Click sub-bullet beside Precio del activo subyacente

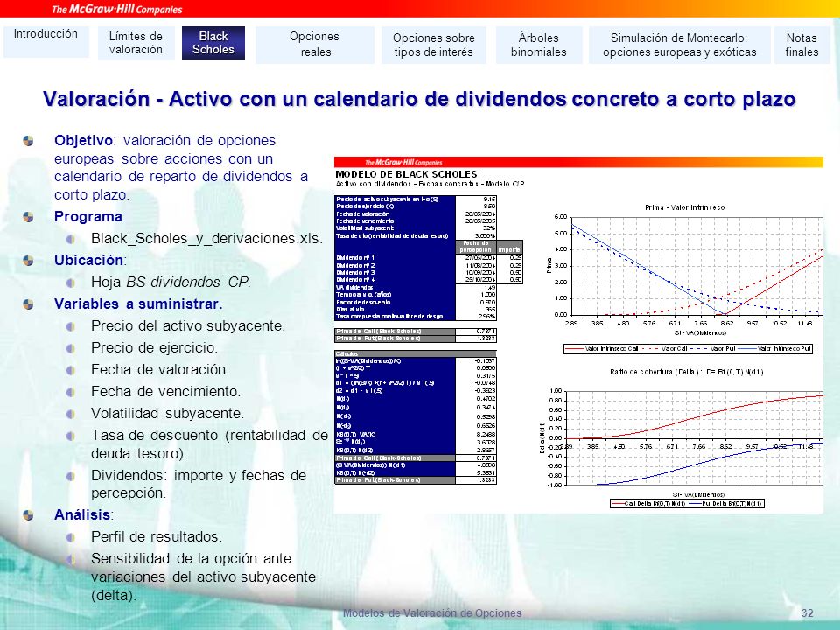pos(71,326)
